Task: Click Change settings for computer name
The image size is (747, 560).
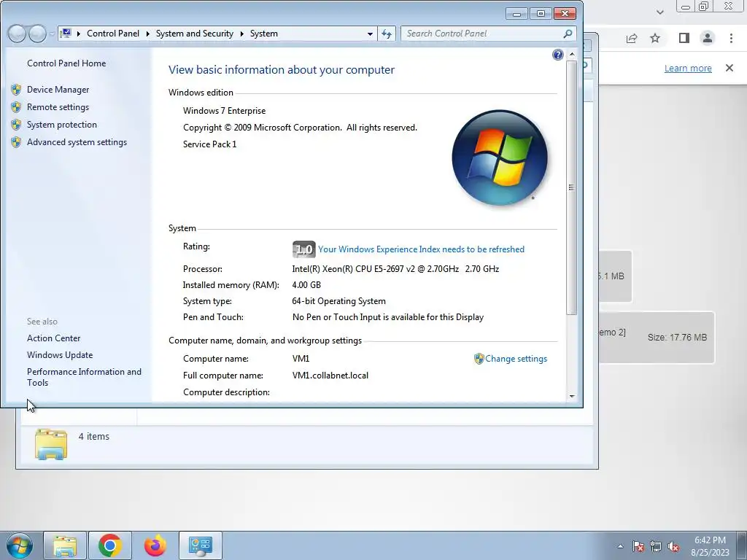Action: [516, 359]
